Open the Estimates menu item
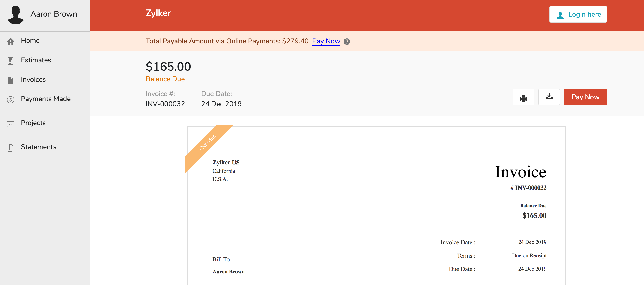Screen dimensions: 644x285 36,60
